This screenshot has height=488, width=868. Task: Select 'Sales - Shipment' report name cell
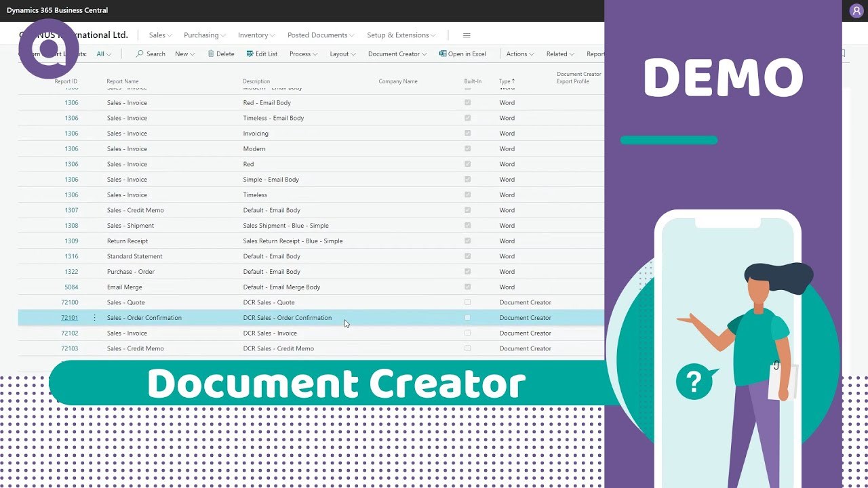click(130, 226)
